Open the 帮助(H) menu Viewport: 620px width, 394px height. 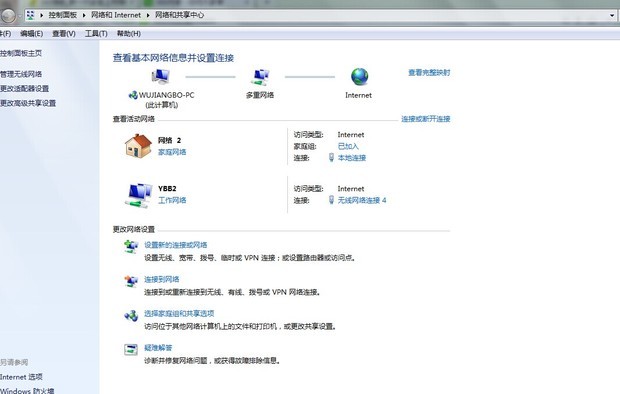point(129,34)
